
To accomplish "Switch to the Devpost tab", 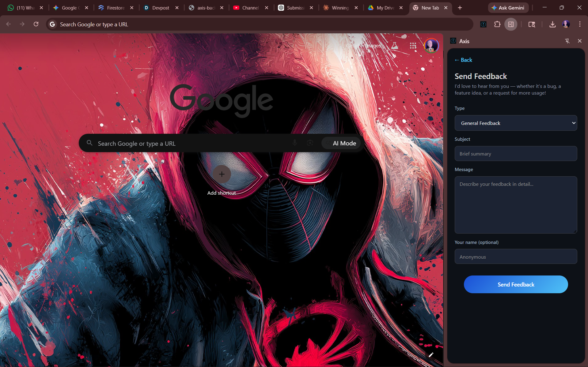I will click(x=161, y=8).
